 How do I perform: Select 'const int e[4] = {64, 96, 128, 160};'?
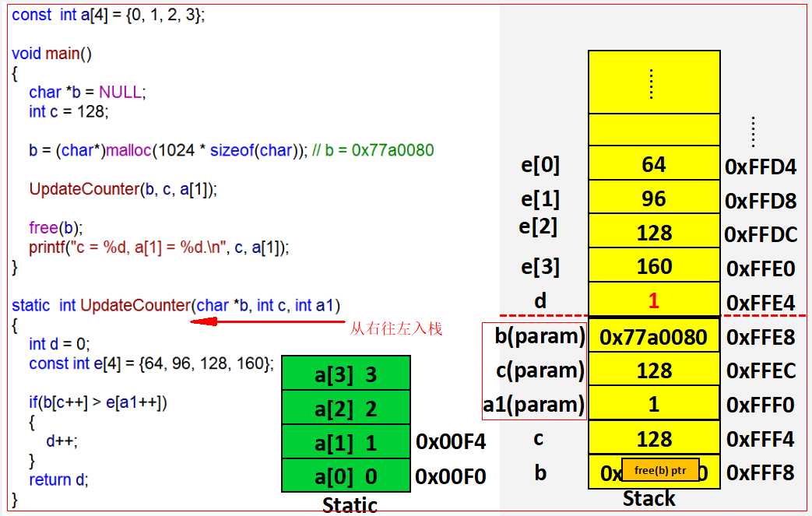151,363
